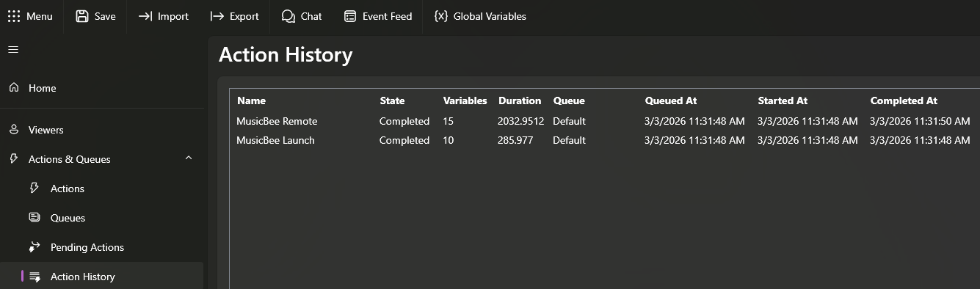
Task: Open the Menu grid icon
Action: tap(14, 16)
